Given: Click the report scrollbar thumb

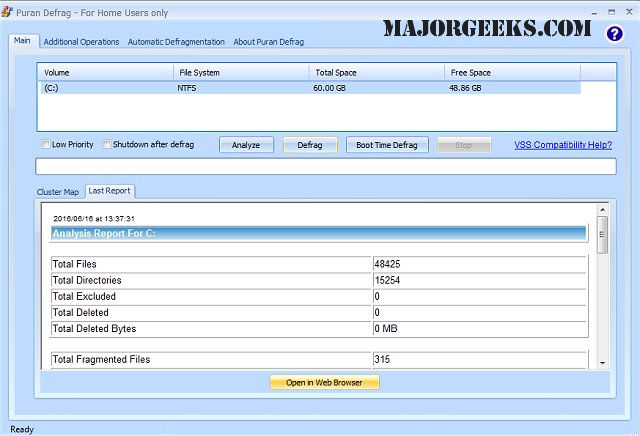Looking at the screenshot, I should point(602,234).
